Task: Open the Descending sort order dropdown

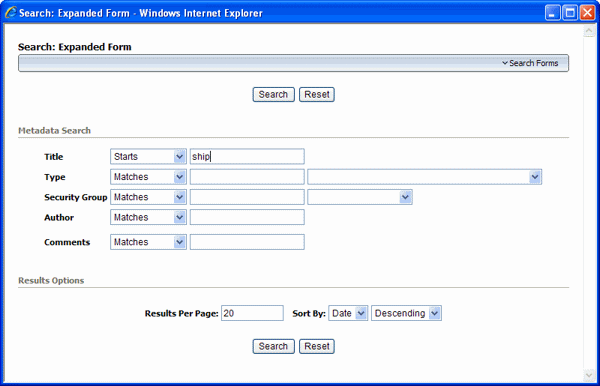Action: (x=406, y=313)
